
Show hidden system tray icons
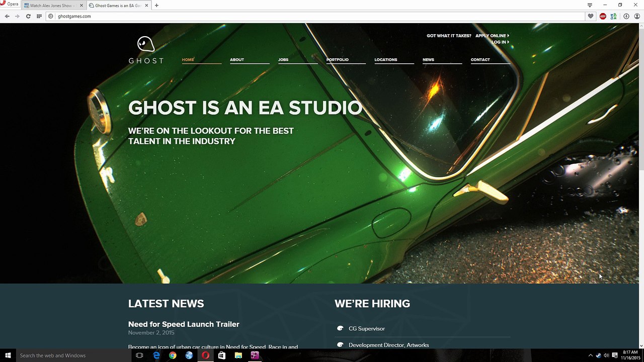[x=591, y=355]
